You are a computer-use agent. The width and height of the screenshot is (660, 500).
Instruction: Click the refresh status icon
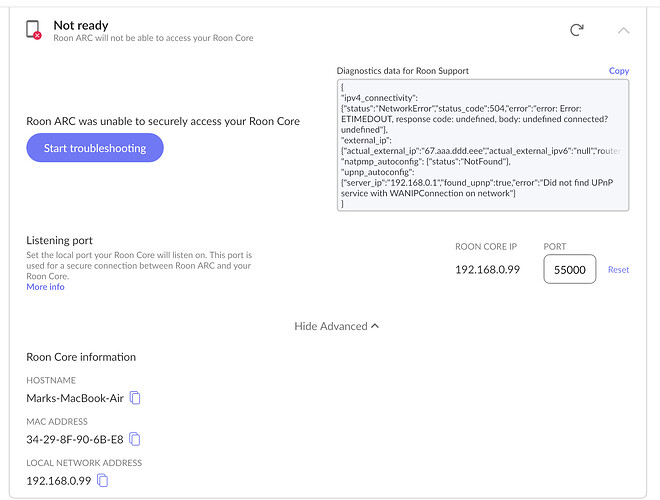tap(577, 30)
